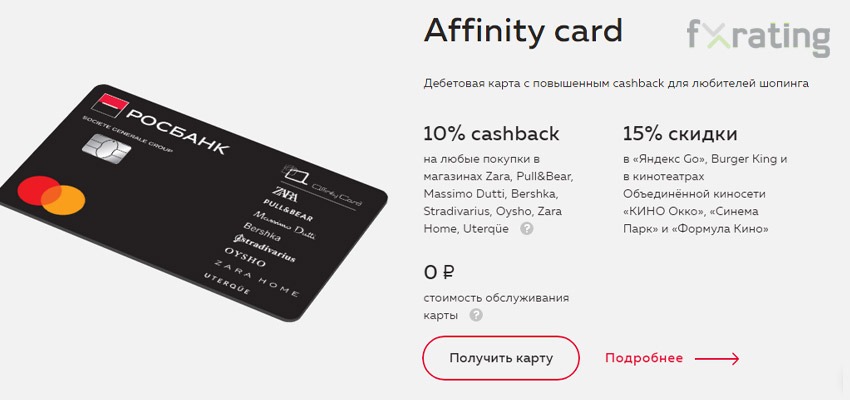Click the Mastercard logo on the card
This screenshot has width=850, height=400.
click(x=51, y=195)
